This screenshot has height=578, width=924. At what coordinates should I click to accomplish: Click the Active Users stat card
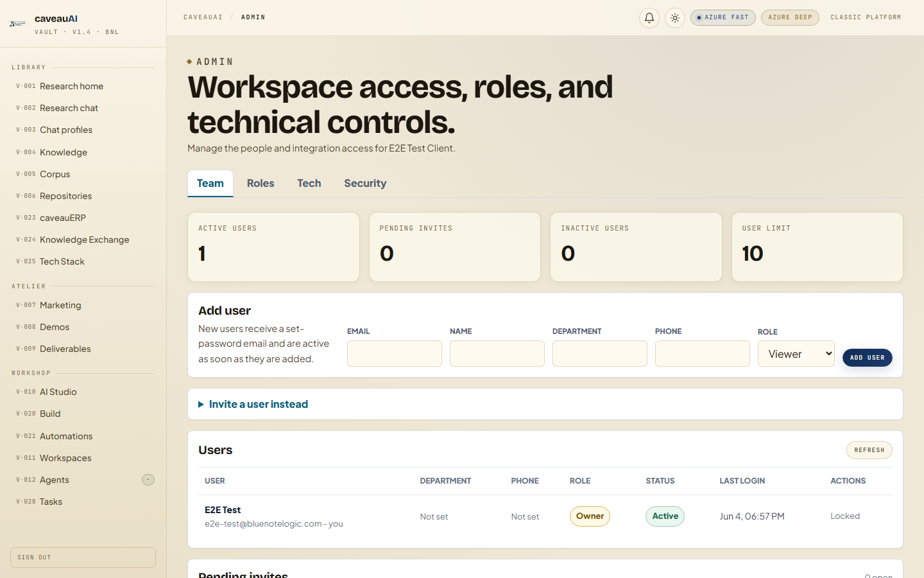coord(273,247)
